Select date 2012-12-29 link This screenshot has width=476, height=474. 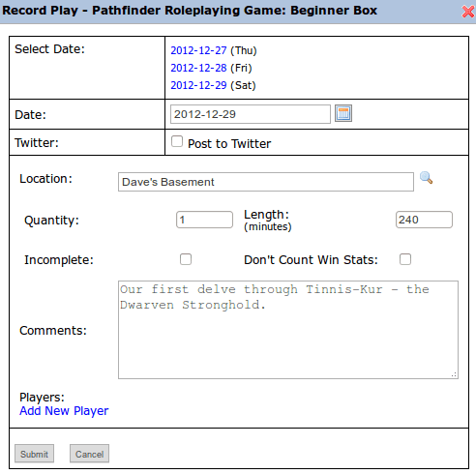tap(198, 85)
